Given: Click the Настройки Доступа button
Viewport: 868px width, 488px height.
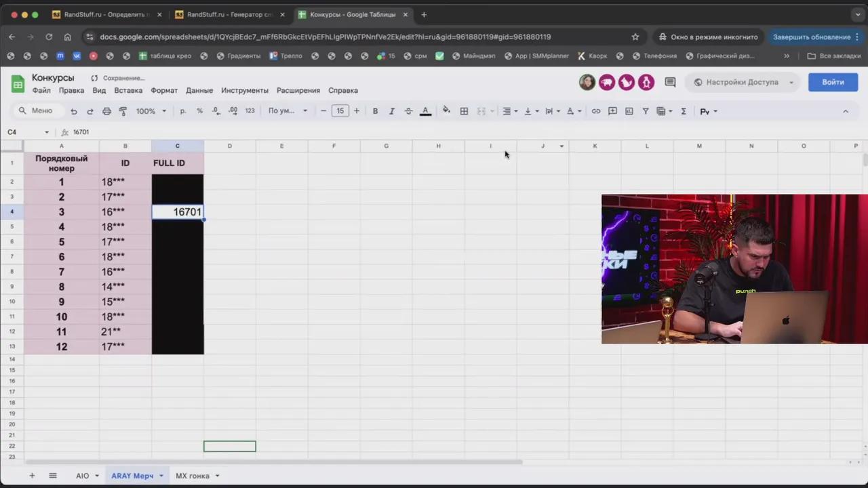Looking at the screenshot, I should point(742,82).
